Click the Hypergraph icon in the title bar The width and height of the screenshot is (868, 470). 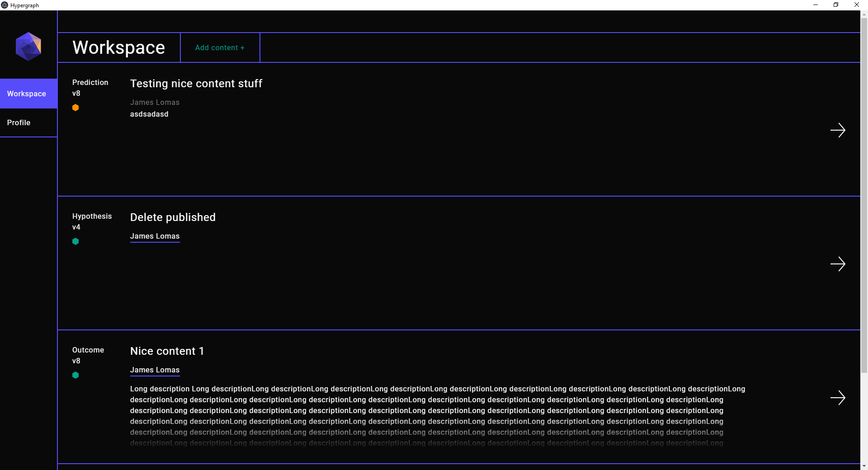pyautogui.click(x=5, y=5)
